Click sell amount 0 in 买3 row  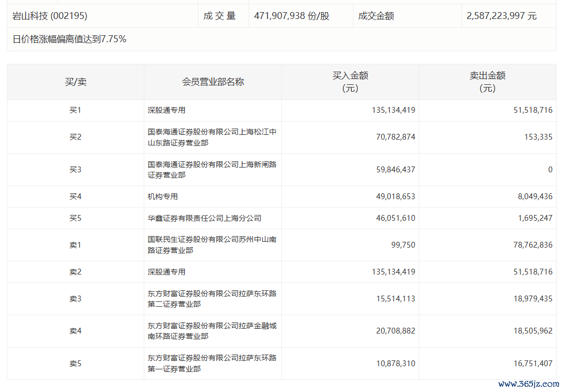tap(550, 170)
